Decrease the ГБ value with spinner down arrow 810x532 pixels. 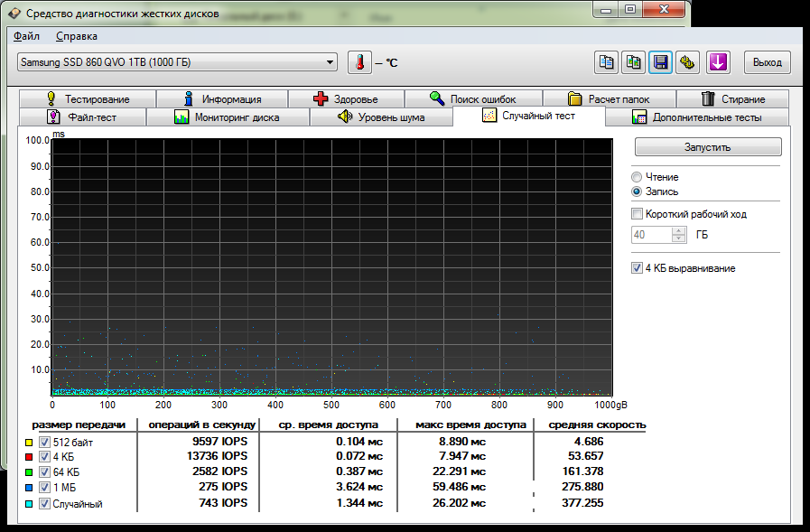coord(678,238)
